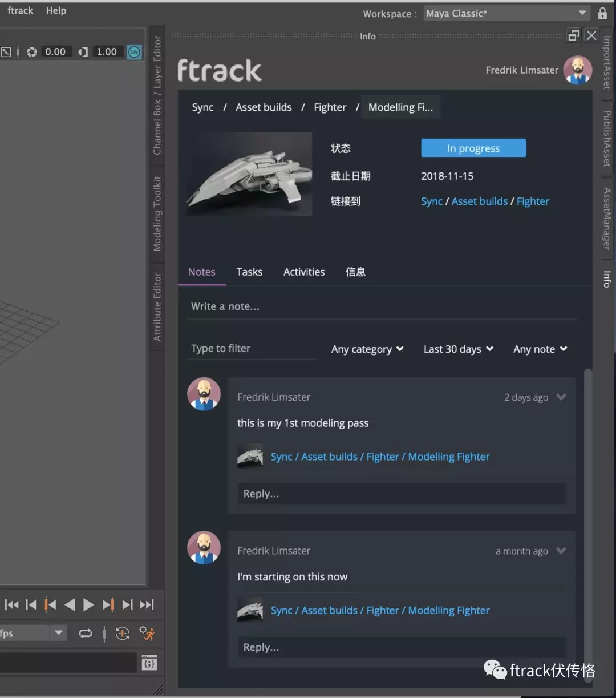This screenshot has height=698, width=616.
Task: Open the Last 30 days dropdown
Action: pyautogui.click(x=459, y=349)
